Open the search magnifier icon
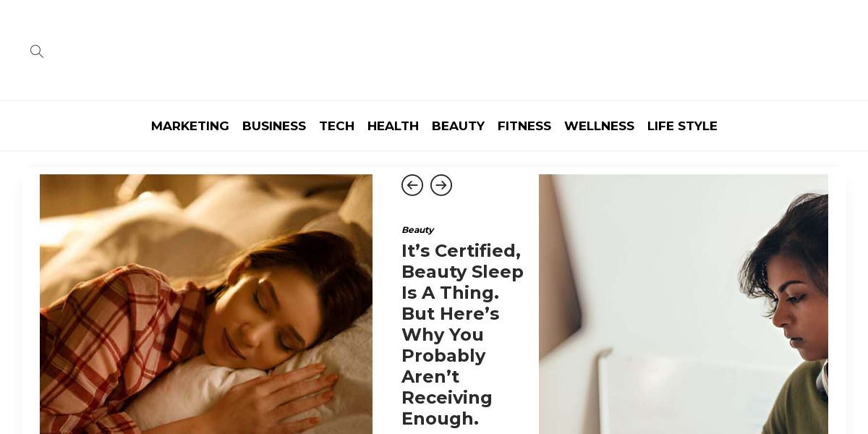This screenshot has height=434, width=868. [x=37, y=51]
